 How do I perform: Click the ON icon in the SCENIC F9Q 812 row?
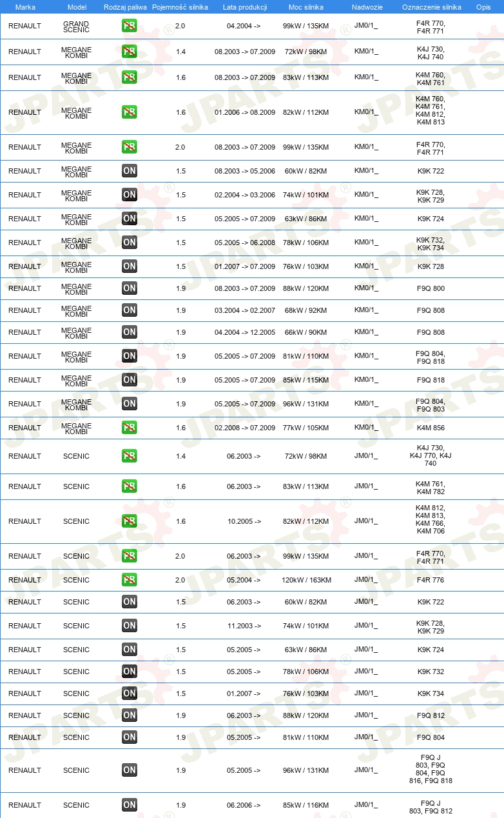coord(130,715)
